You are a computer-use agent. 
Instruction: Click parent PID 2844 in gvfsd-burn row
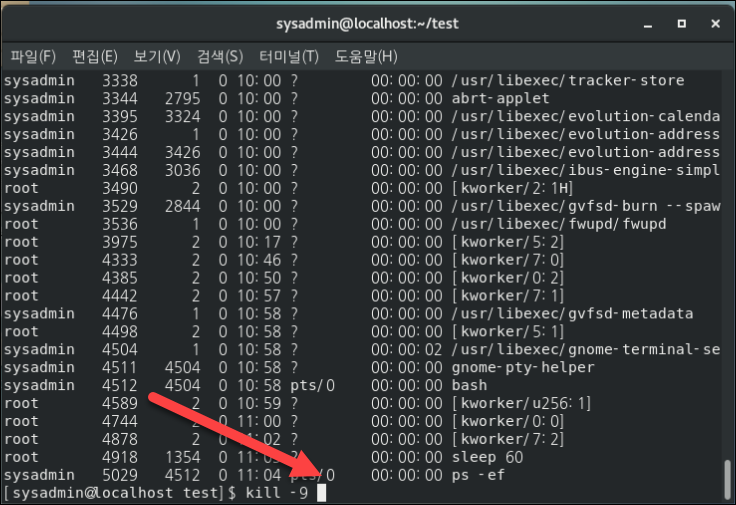[x=183, y=206]
